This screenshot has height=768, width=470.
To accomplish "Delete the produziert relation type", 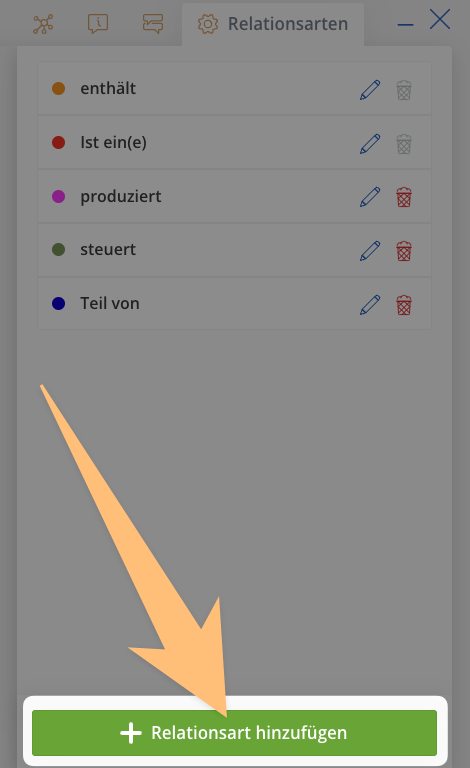I will [404, 197].
